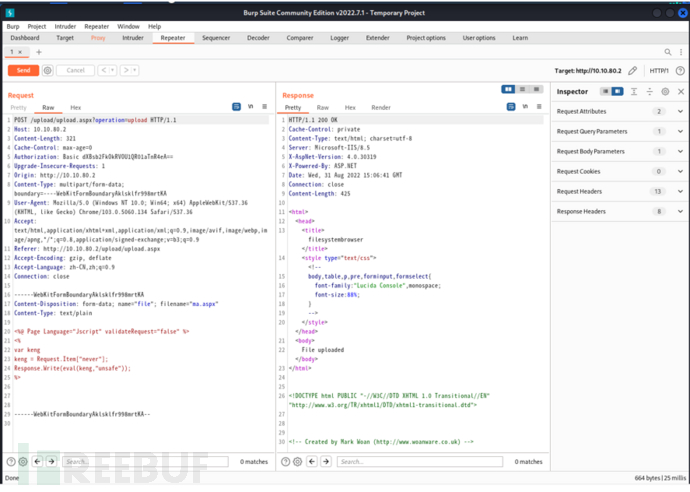Viewport: 690px width, 492px height.
Task: Select Response Render view tab
Action: (x=381, y=107)
